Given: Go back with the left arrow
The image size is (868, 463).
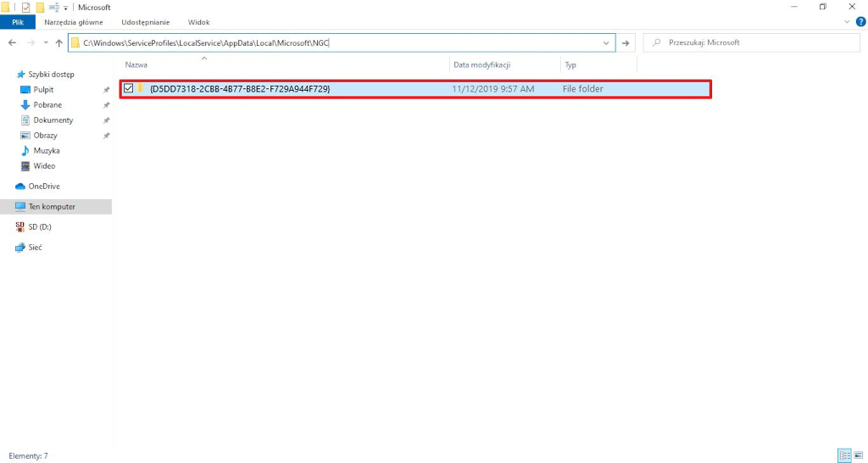Looking at the screenshot, I should tap(12, 42).
